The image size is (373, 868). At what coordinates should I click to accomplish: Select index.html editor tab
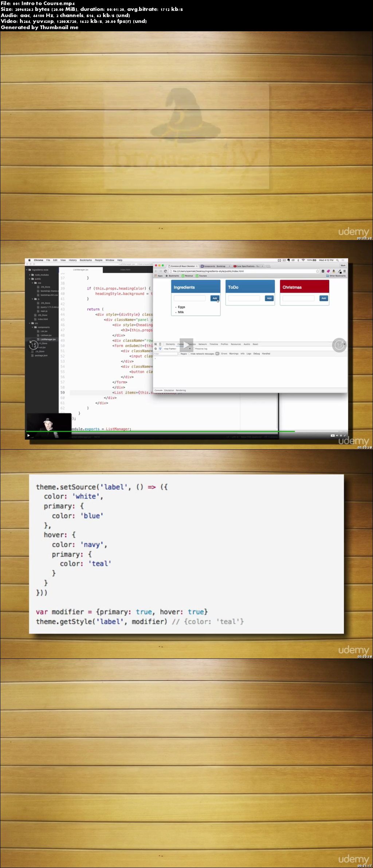(x=125, y=270)
